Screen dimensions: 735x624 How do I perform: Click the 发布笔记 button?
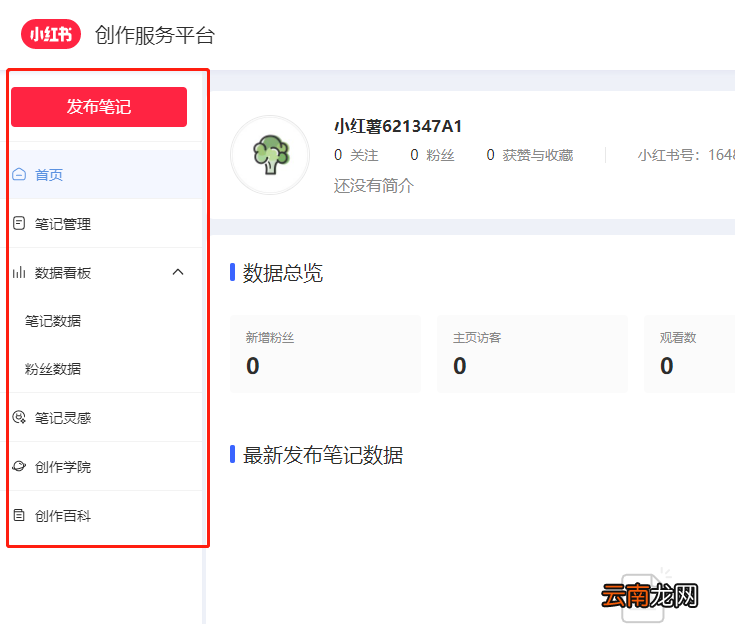(x=99, y=107)
